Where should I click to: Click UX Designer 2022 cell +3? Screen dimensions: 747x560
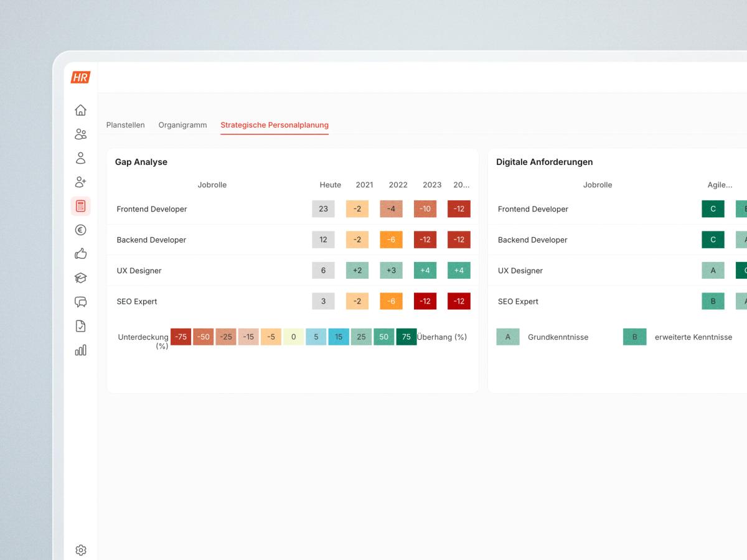click(391, 271)
